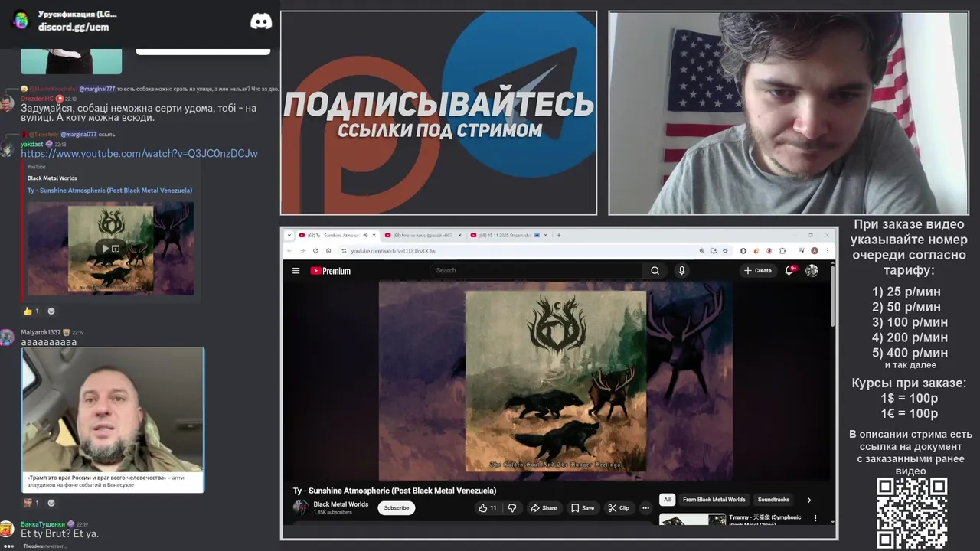Select the 'Soundtracks' filter chip

point(773,500)
